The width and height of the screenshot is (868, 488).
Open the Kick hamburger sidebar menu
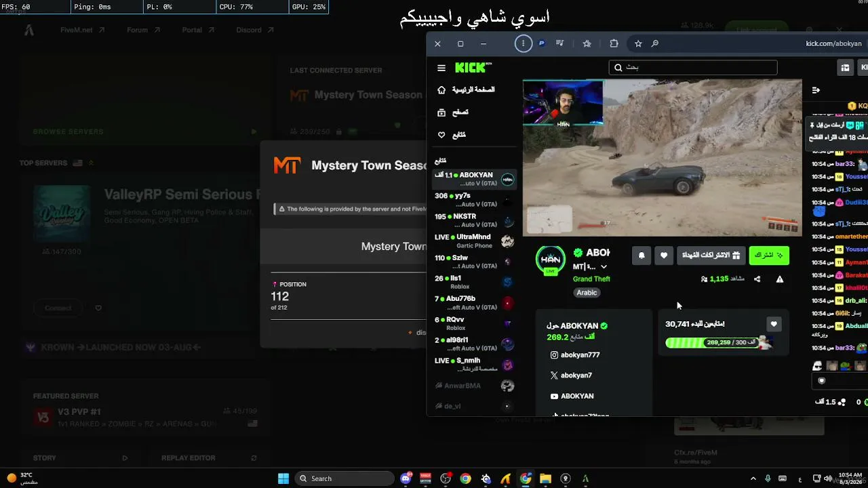[x=441, y=68]
